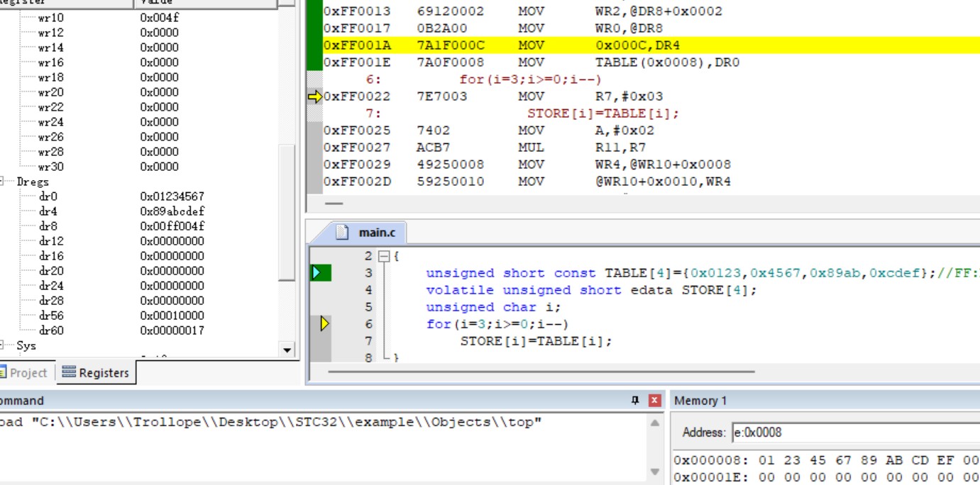
Task: Select the dr56 register row
Action: pos(139,316)
